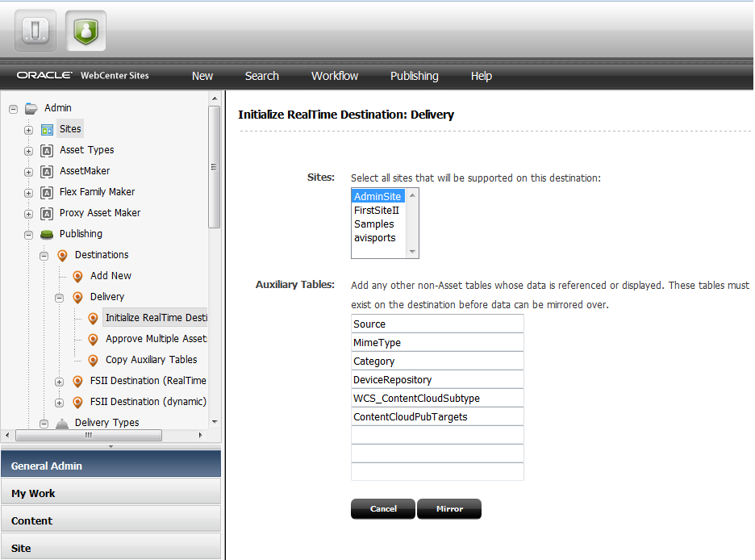Click the DeviceRepository auxiliary table field

437,379
